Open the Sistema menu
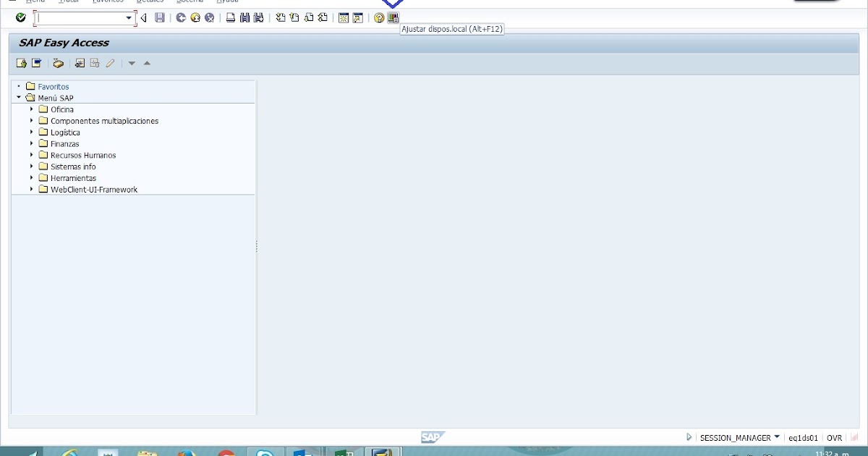This screenshot has width=868, height=456. (190, 1)
